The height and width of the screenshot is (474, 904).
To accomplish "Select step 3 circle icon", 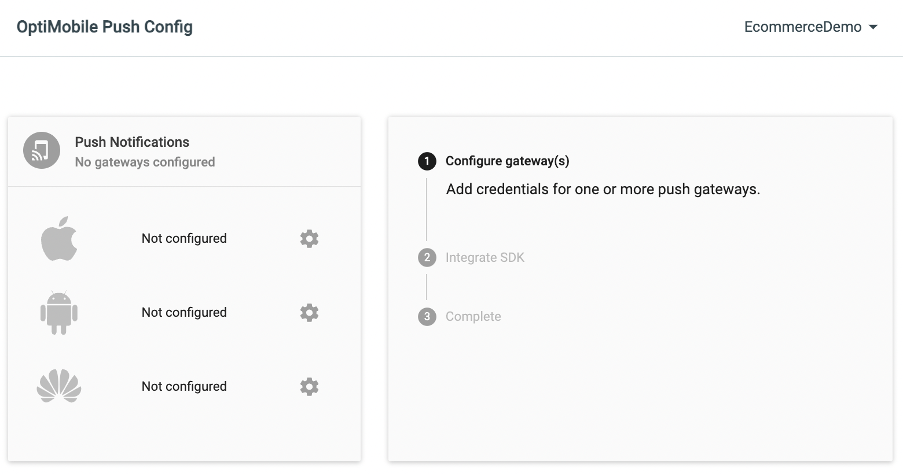I will pos(427,317).
